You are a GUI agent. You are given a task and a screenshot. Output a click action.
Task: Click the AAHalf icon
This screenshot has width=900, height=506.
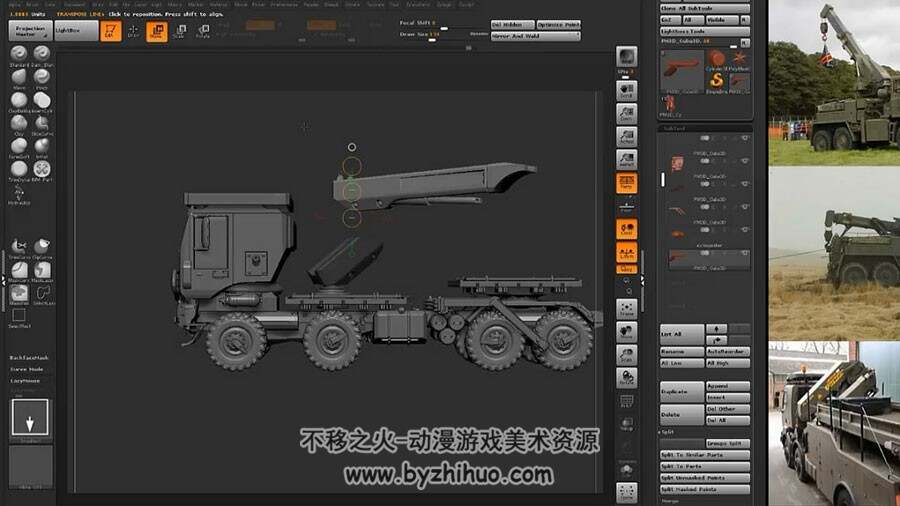click(x=626, y=159)
